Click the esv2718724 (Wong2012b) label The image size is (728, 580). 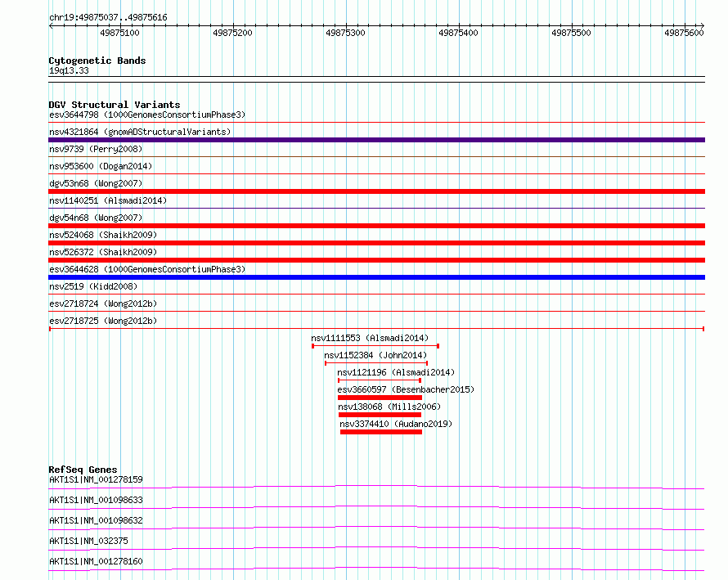click(x=103, y=303)
